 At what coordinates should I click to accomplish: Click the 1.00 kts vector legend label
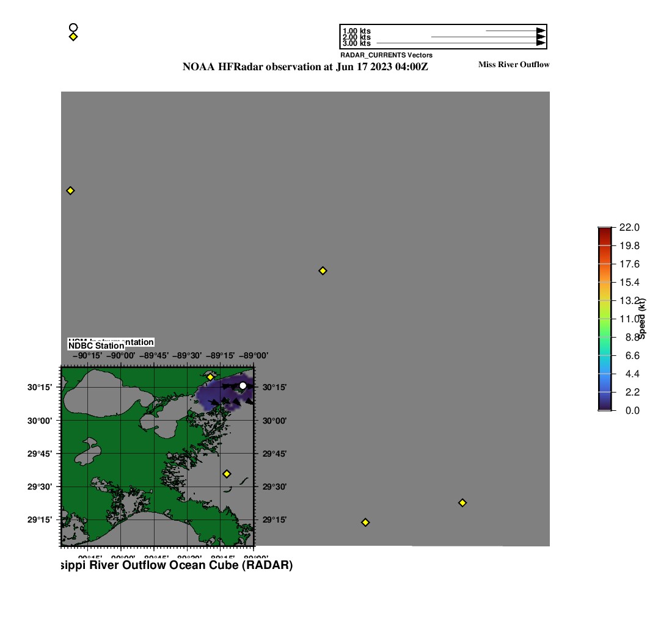click(356, 31)
